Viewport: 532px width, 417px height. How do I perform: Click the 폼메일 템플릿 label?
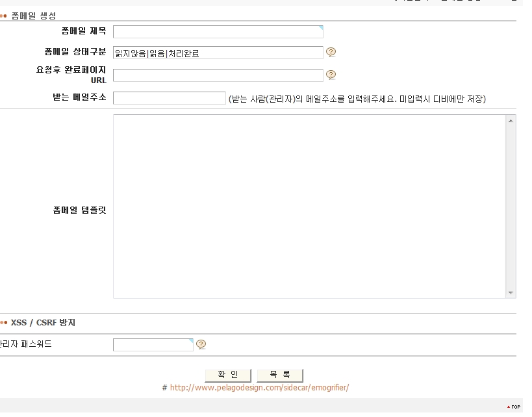tap(79, 210)
